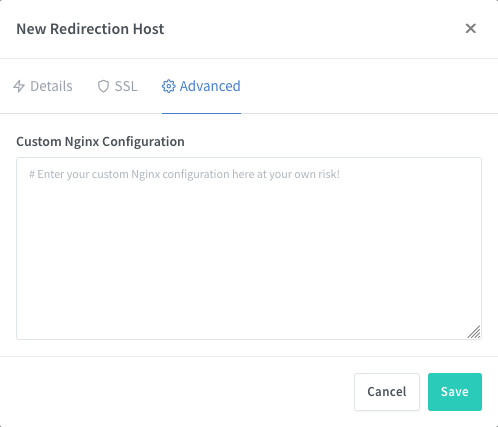Close the New Redirection Host dialog

click(471, 29)
